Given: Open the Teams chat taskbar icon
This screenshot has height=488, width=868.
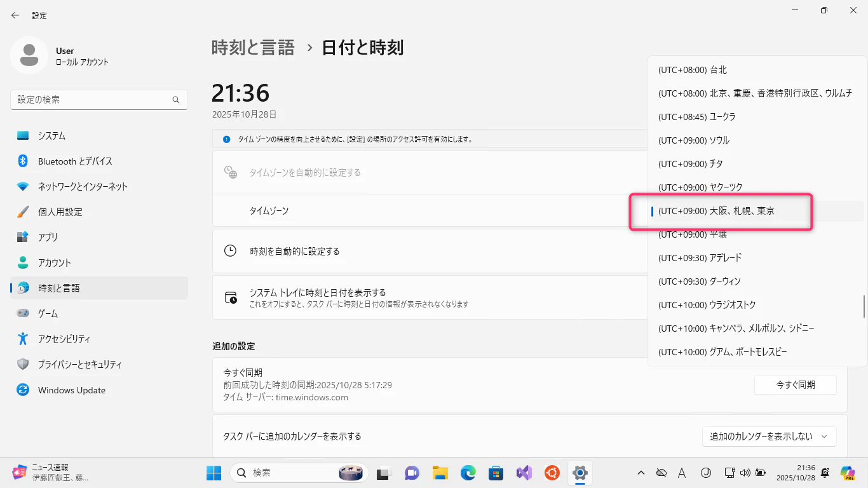Looking at the screenshot, I should tap(412, 473).
